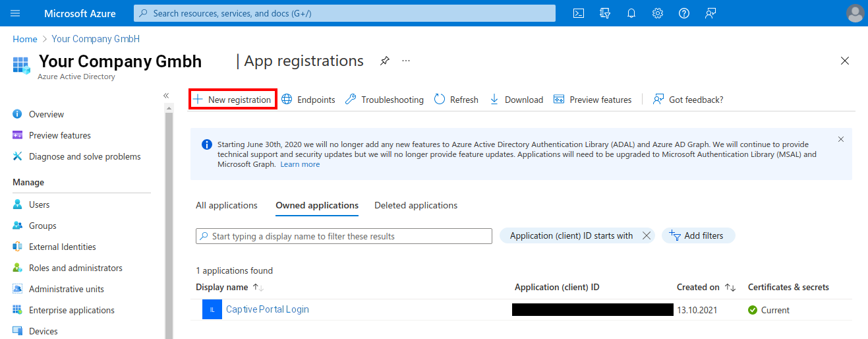The height and width of the screenshot is (339, 868).
Task: Open Cloud Shell from the top bar
Action: [578, 13]
